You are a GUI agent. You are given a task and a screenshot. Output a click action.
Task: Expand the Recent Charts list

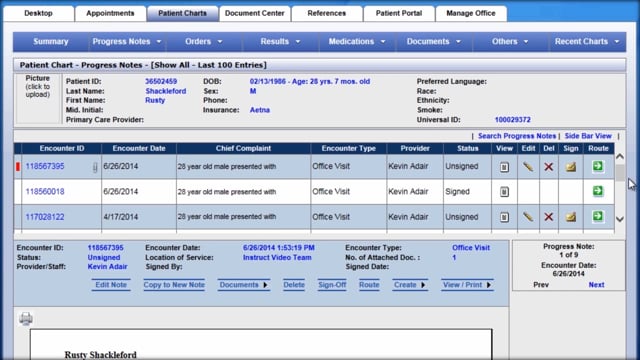pos(587,42)
